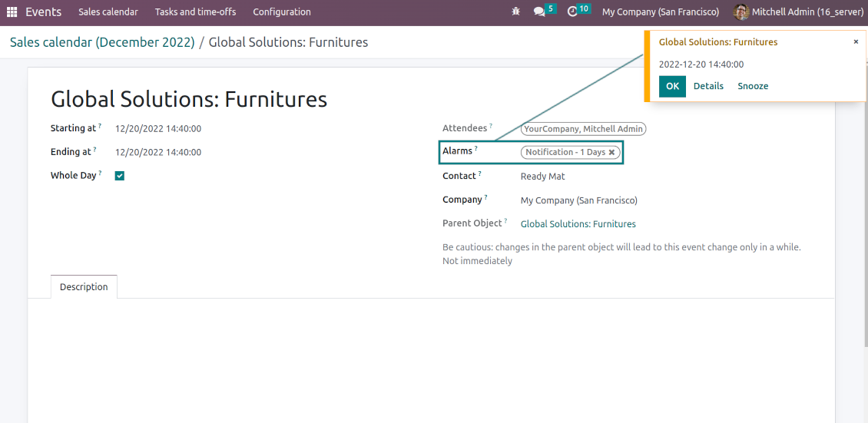This screenshot has height=423, width=868.
Task: Open Tasks and time-offs menu
Action: click(195, 12)
